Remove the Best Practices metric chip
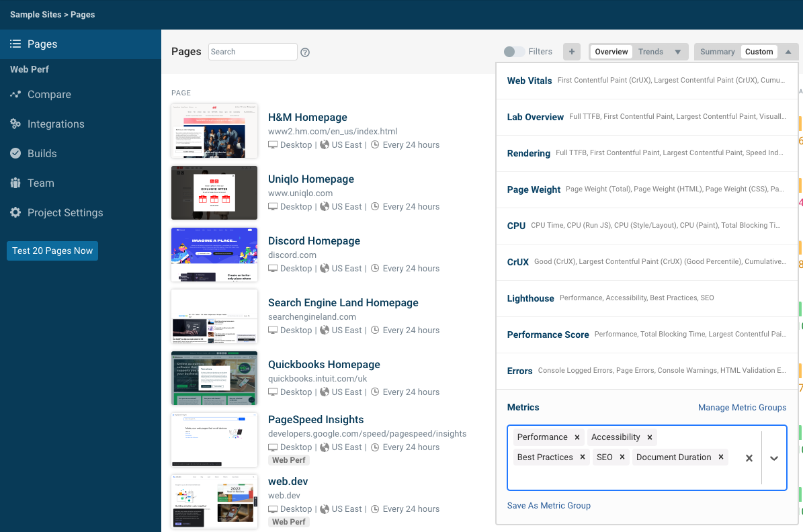Screen dimensions: 803x532 [583, 457]
